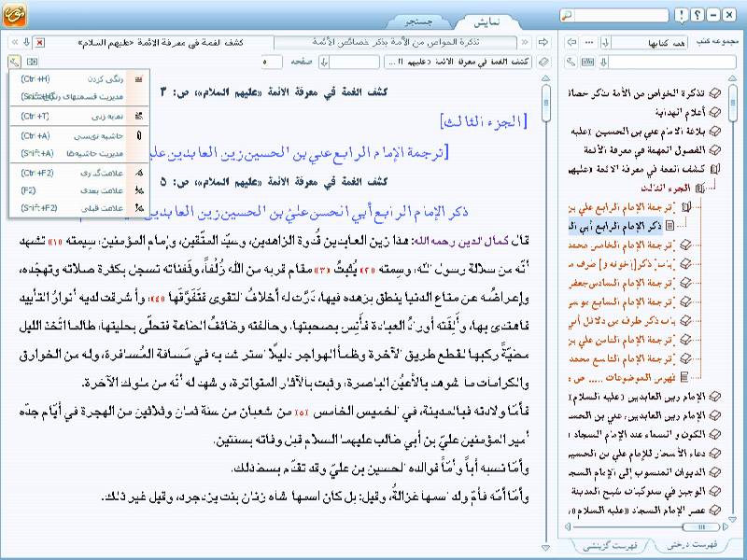Switch to the جستجو tab

click(417, 21)
